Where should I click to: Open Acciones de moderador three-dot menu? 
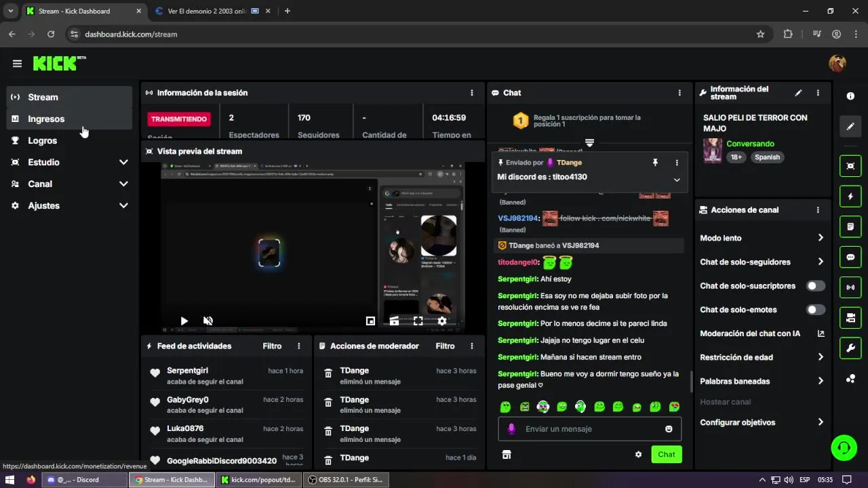pyautogui.click(x=472, y=346)
